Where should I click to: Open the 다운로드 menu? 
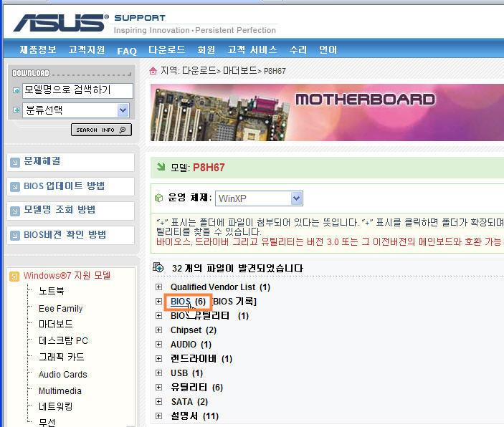tap(166, 50)
